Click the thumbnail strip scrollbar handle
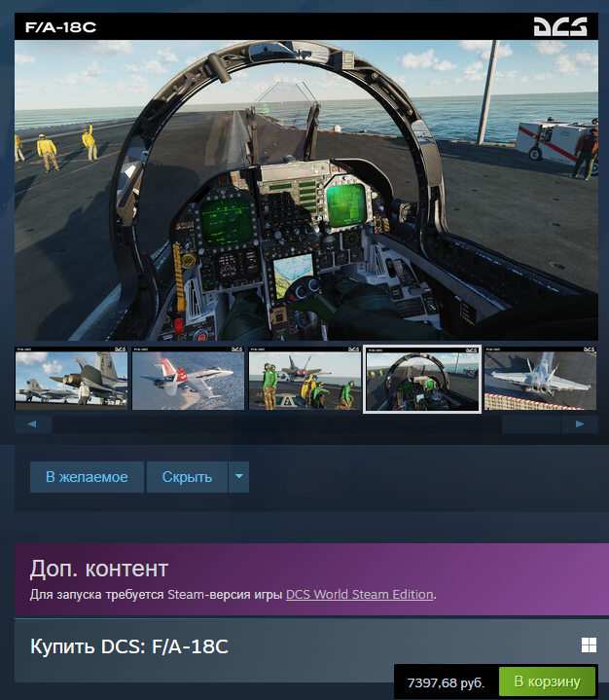 [x=531, y=424]
